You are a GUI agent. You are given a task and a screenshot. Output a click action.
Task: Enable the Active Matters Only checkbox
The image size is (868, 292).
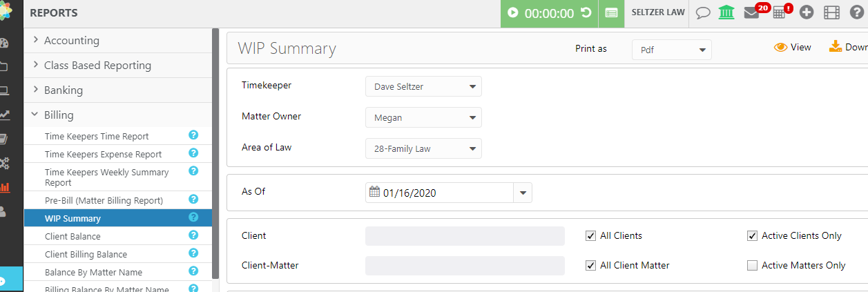pyautogui.click(x=752, y=265)
